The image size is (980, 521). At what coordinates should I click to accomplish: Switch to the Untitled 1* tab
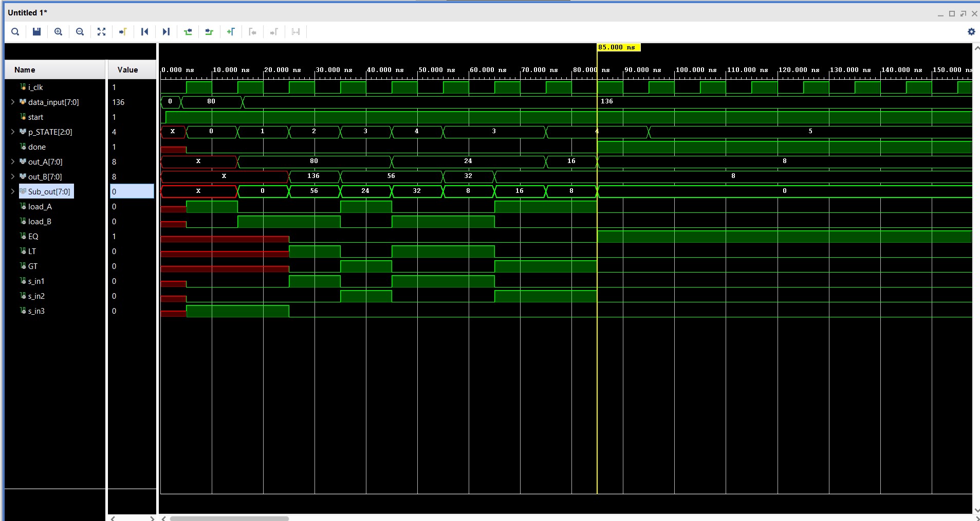[28, 12]
